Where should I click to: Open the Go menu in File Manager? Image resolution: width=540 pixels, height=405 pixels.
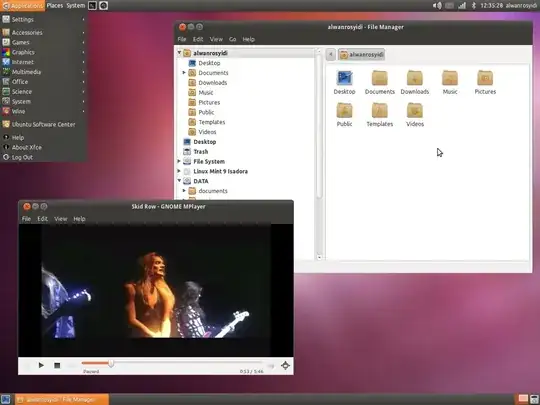click(232, 39)
